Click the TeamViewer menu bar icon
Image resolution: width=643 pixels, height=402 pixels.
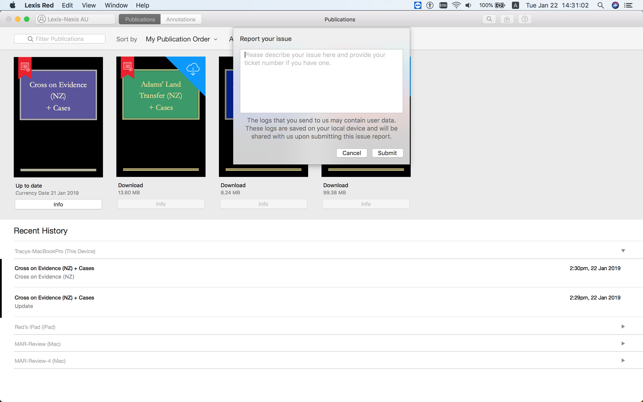pos(417,5)
